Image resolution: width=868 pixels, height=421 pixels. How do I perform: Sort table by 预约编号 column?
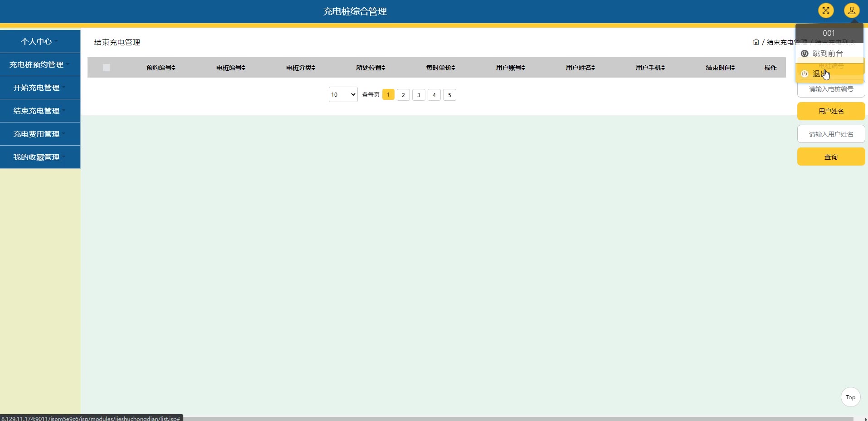[161, 68]
